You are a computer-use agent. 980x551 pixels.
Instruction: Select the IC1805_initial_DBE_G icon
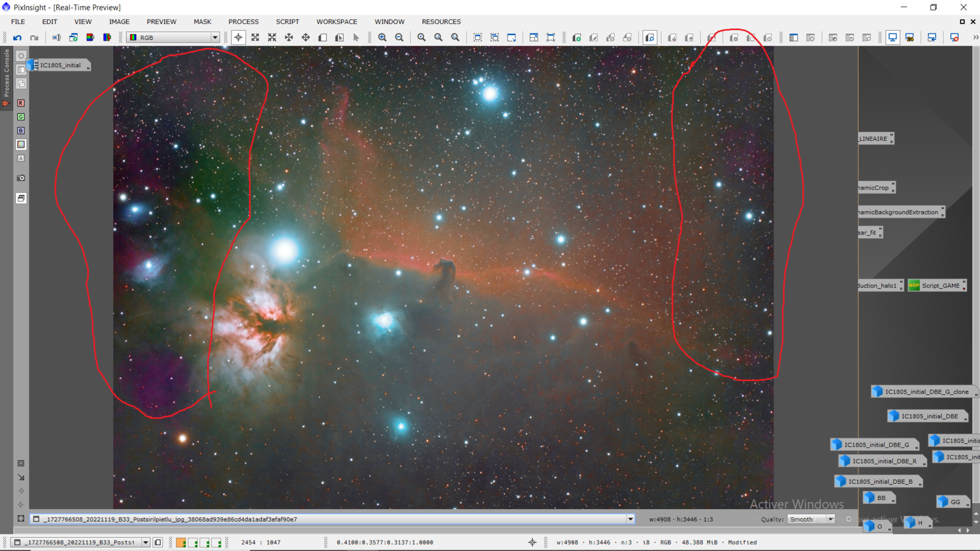point(874,444)
